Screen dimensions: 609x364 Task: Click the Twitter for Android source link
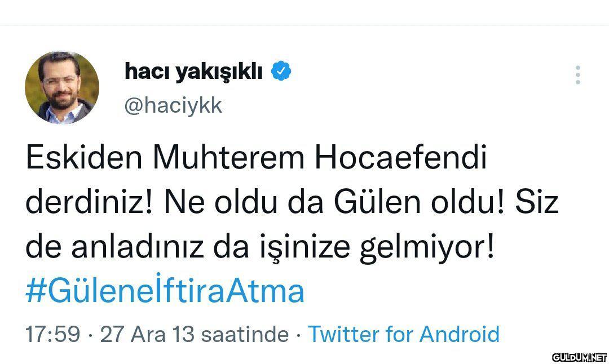tap(403, 334)
